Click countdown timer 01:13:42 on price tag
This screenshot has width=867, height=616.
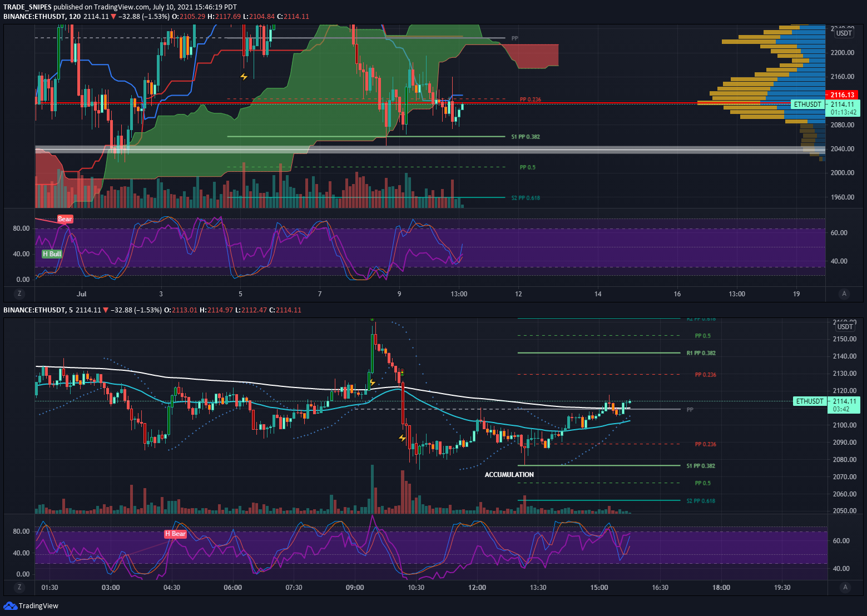[x=843, y=112]
